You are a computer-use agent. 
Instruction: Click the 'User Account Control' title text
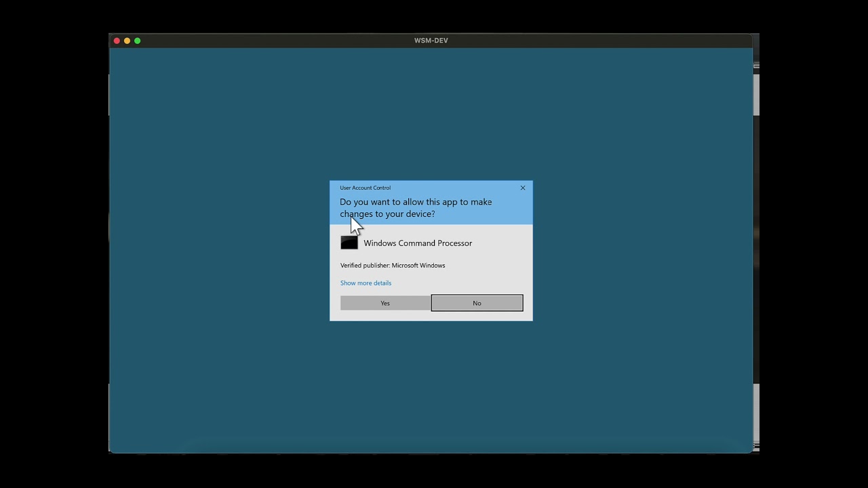coord(365,188)
